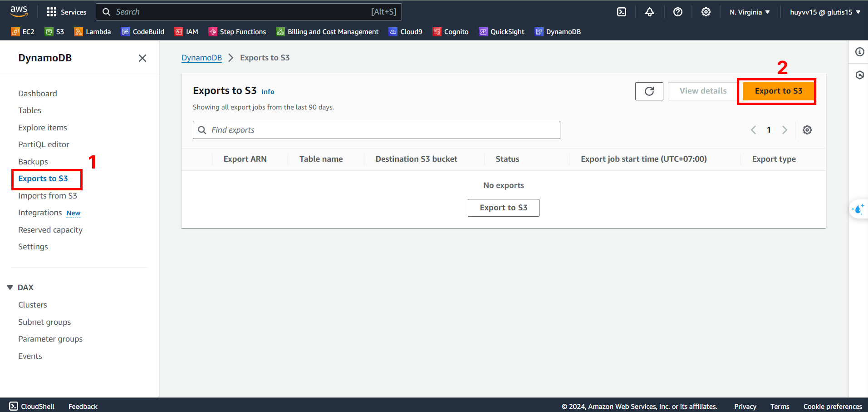Follow the DynamoDB breadcrumb link

[x=201, y=58]
